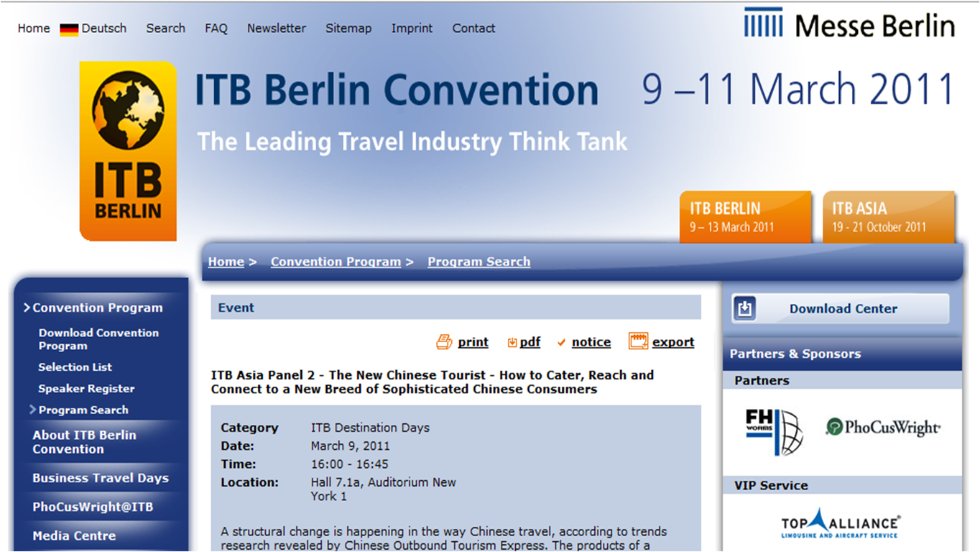Go to Convention Program breadcrumb link

click(336, 262)
